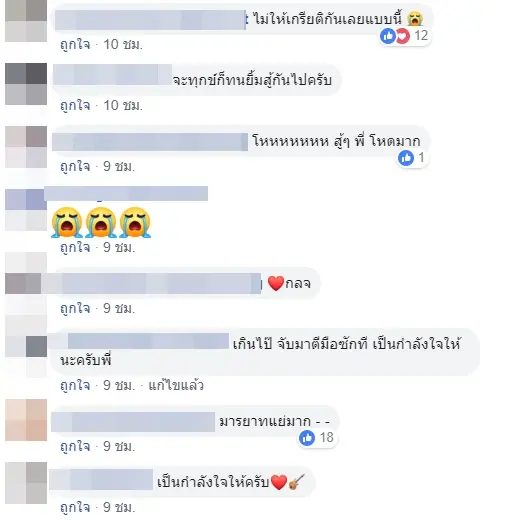Open the reaction count 12 on first comment
The image size is (507, 520).
click(x=421, y=35)
